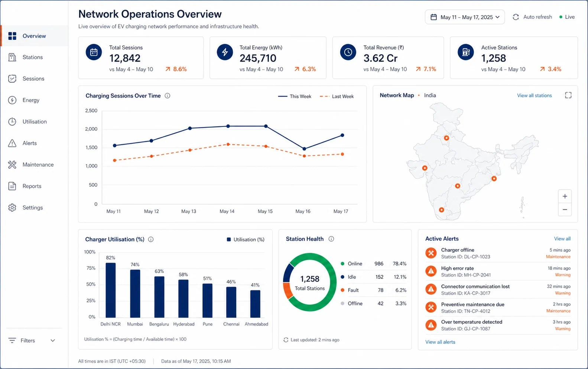588x369 pixels.
Task: Click info icon beside Station Health
Action: point(331,239)
